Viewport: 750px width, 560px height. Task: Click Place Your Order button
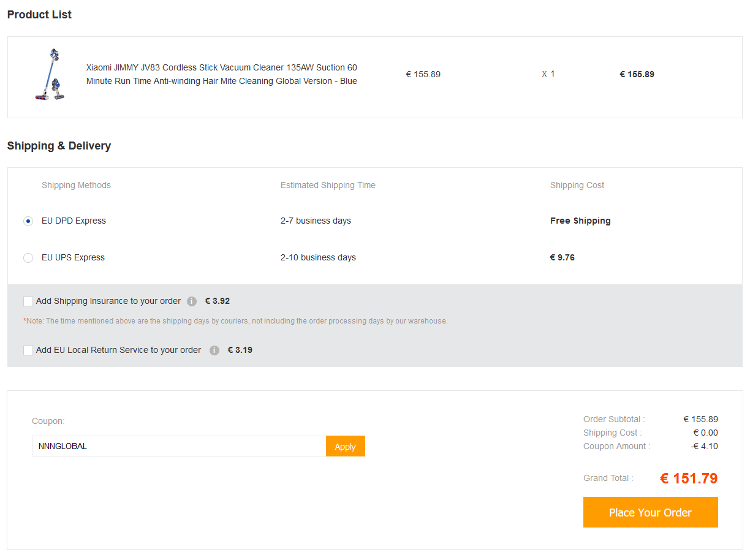pyautogui.click(x=650, y=512)
